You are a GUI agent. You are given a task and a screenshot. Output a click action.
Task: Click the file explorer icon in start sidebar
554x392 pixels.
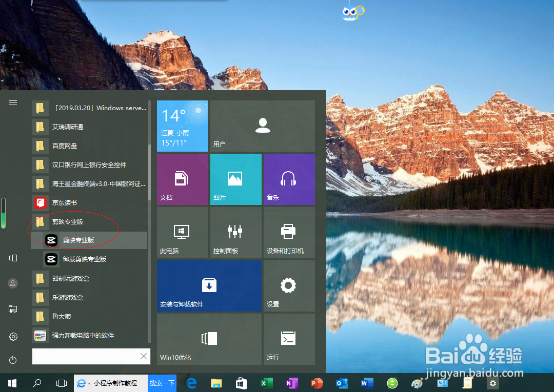(13, 309)
